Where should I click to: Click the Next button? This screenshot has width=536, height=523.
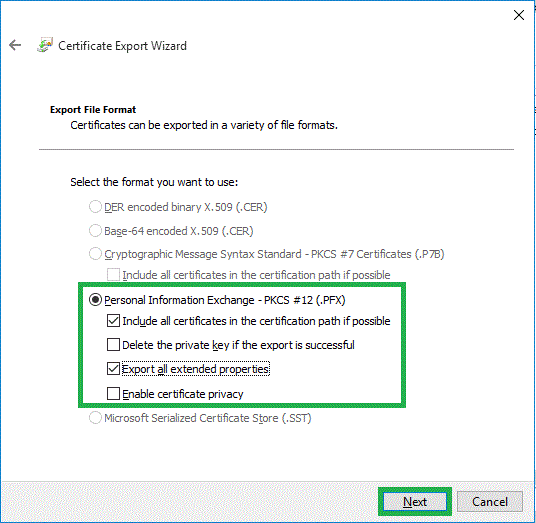coord(415,502)
